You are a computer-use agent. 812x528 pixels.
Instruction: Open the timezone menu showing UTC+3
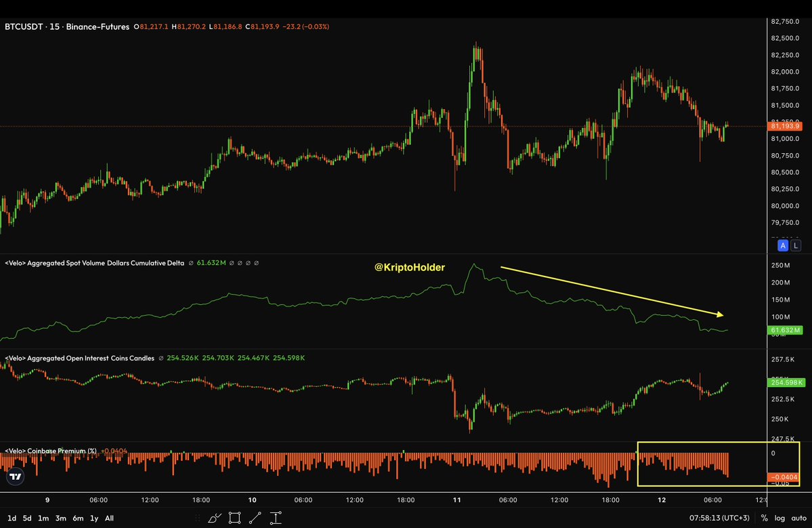tap(719, 518)
